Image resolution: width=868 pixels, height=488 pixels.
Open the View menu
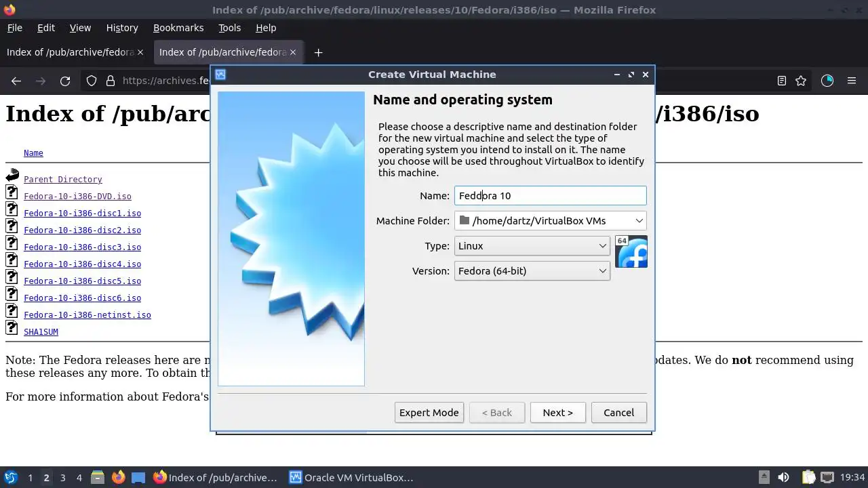(80, 28)
